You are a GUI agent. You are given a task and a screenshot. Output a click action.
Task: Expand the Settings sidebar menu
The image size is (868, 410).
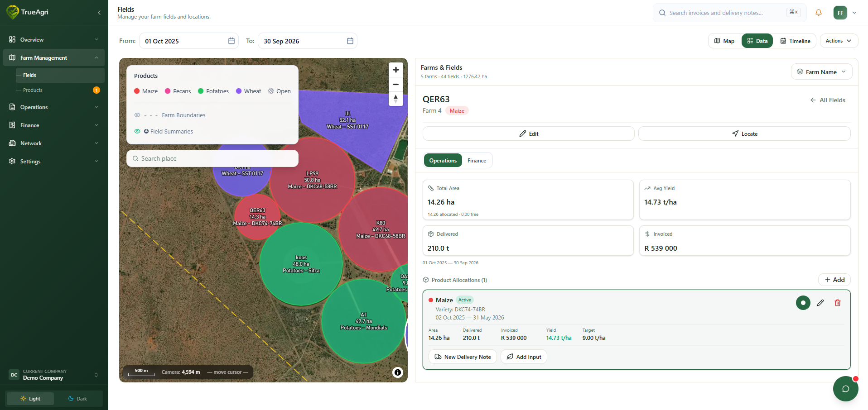(x=54, y=162)
